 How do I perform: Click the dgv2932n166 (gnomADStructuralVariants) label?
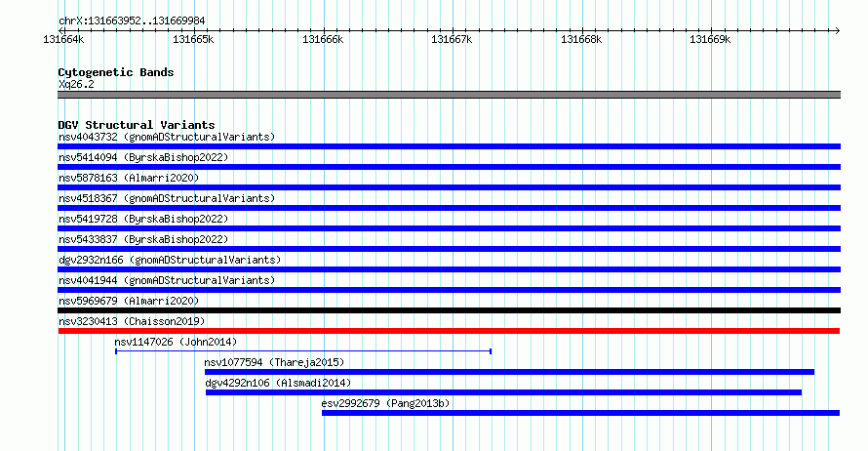point(170,260)
